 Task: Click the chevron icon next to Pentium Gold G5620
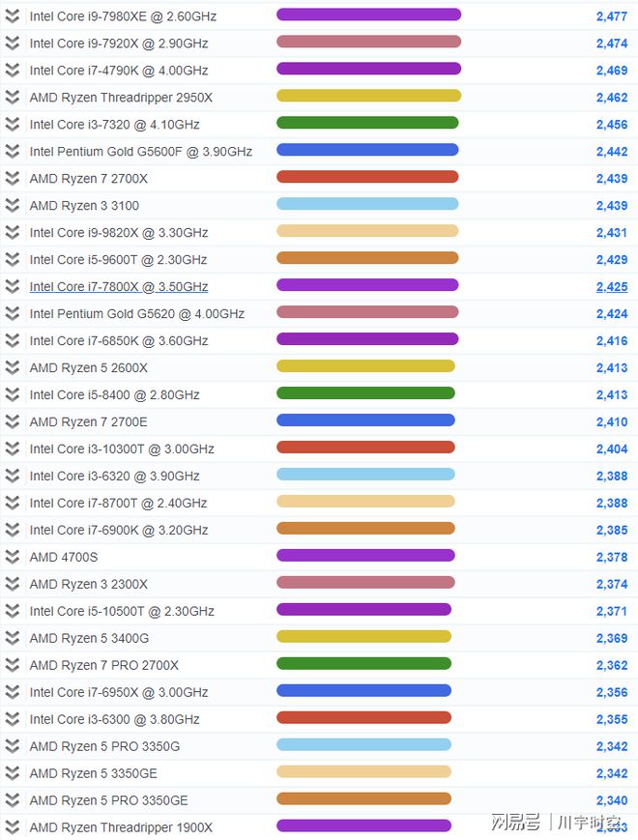[12, 314]
